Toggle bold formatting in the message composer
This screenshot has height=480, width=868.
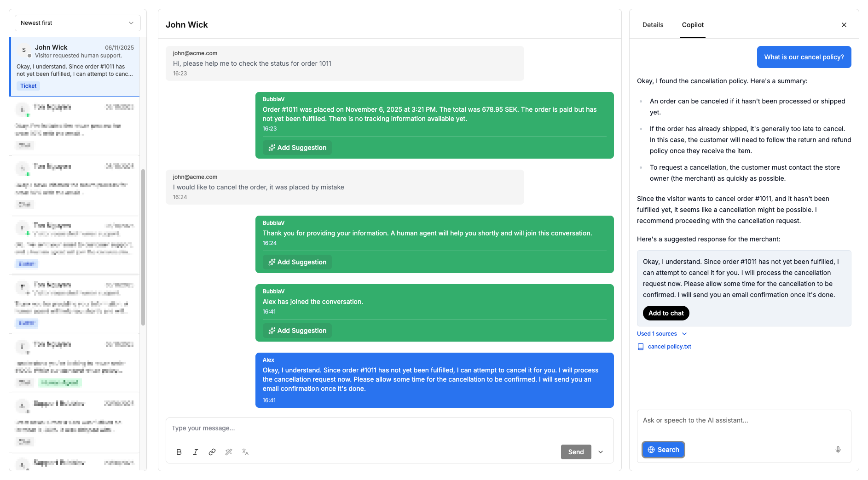(179, 452)
